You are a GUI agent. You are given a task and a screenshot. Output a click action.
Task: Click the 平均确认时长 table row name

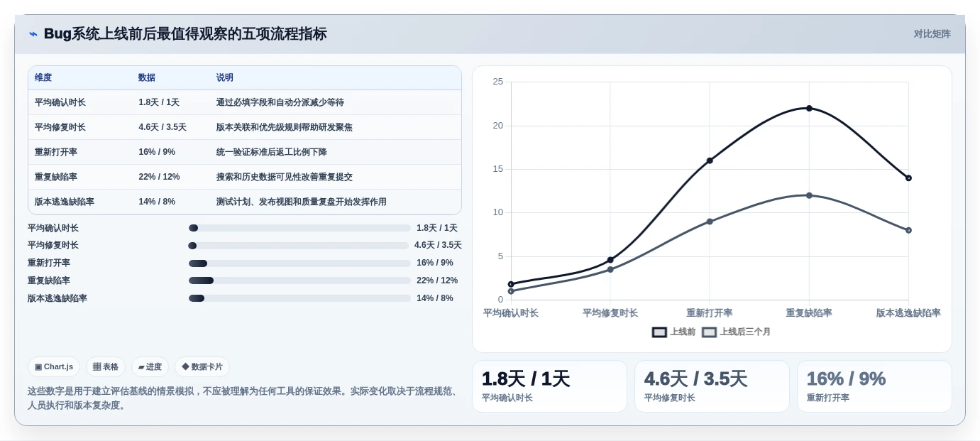60,102
